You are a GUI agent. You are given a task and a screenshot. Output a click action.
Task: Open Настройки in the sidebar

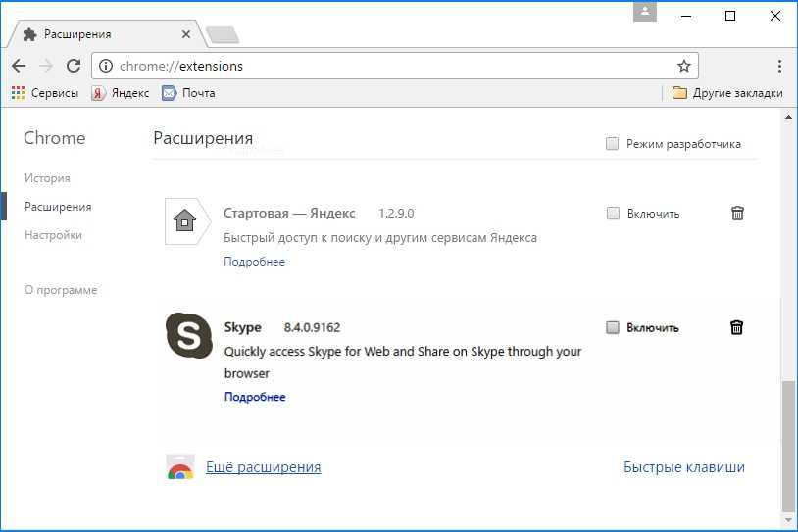tap(53, 235)
